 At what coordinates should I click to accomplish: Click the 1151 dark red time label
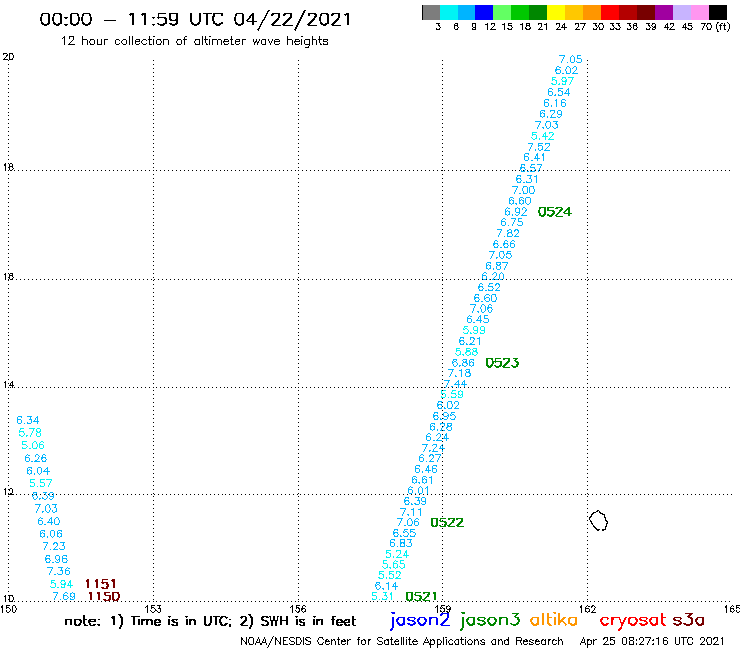pos(101,584)
